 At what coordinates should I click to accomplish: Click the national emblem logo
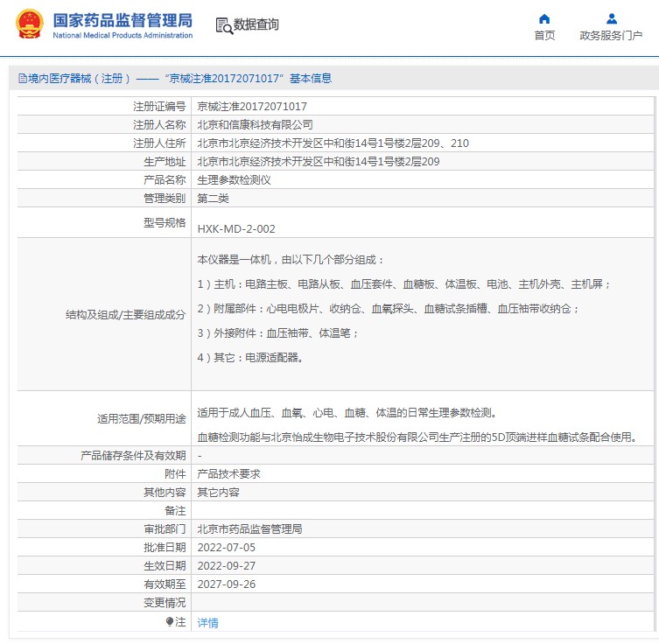[x=29, y=24]
